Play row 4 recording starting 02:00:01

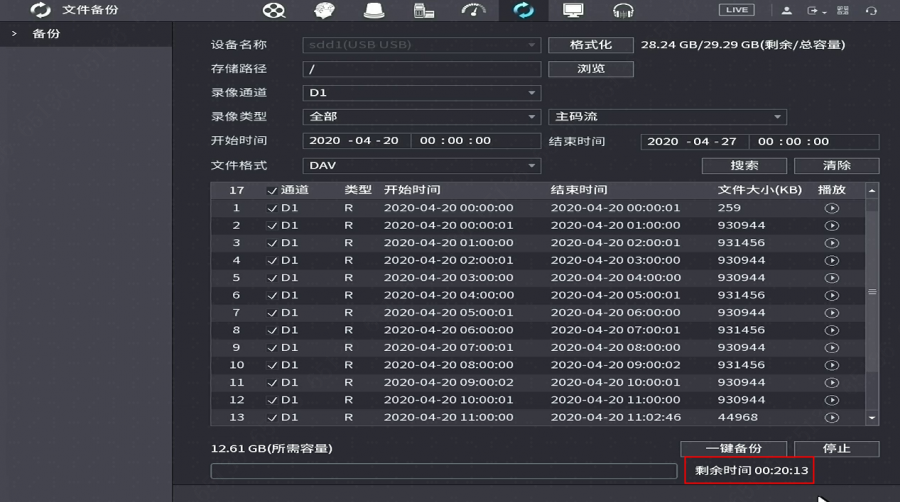pyautogui.click(x=832, y=260)
